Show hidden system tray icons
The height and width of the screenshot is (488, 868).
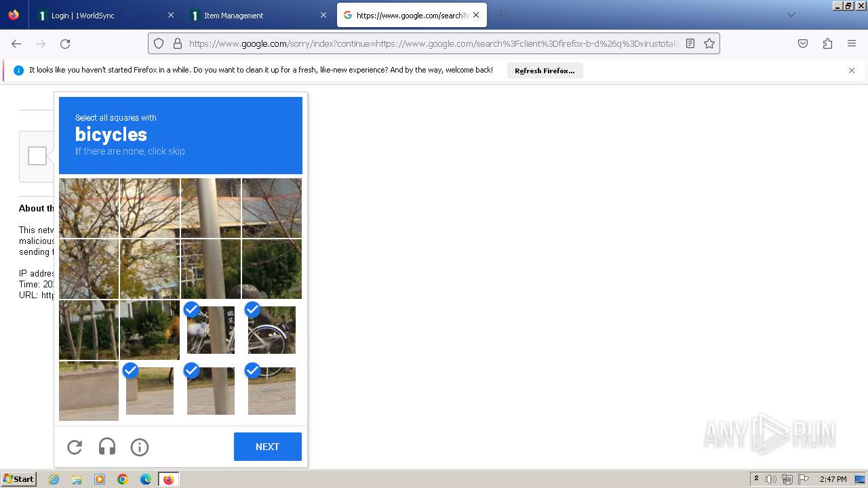point(756,479)
